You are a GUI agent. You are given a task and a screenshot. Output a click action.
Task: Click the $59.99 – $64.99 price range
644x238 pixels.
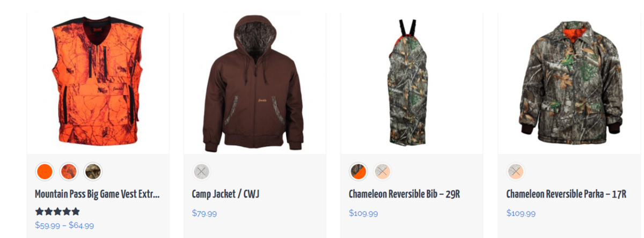click(x=64, y=226)
